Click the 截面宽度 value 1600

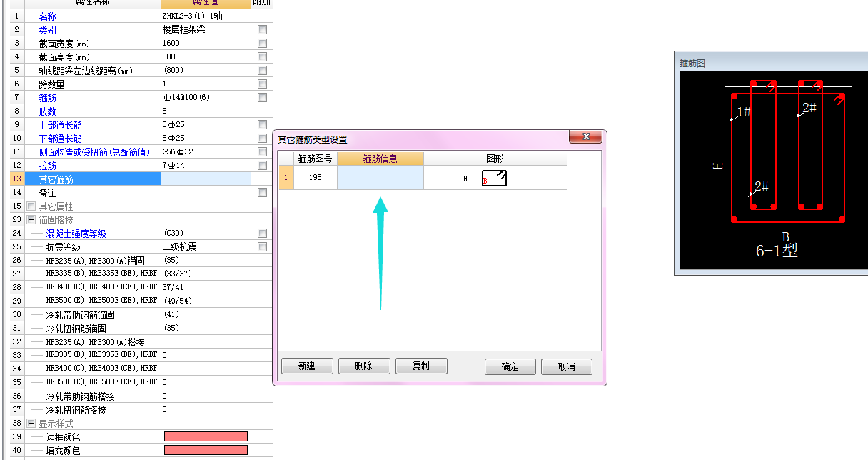tap(171, 44)
